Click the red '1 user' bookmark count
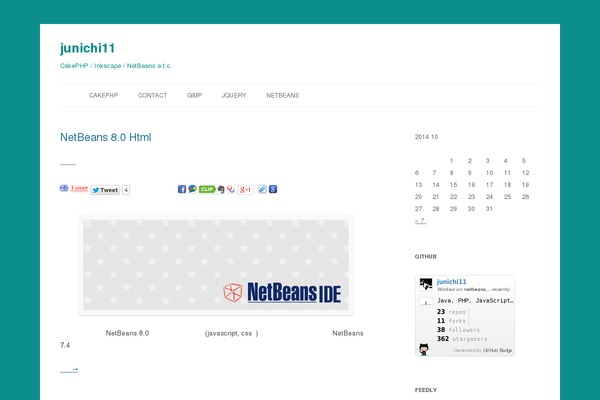600x400 pixels. click(79, 188)
